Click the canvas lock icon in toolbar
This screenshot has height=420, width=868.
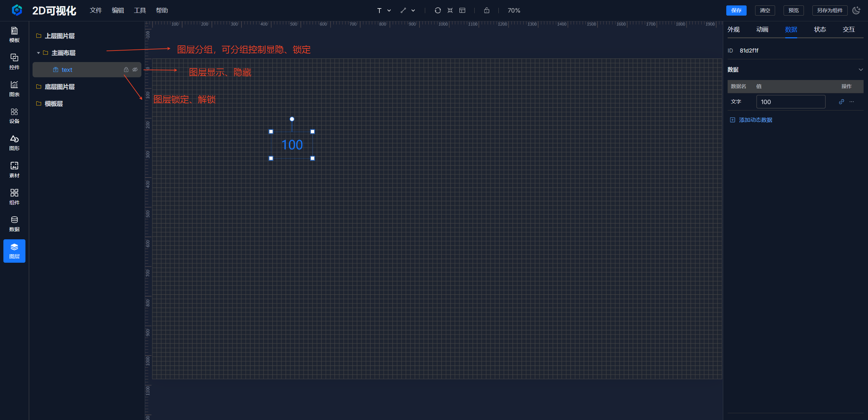(487, 11)
